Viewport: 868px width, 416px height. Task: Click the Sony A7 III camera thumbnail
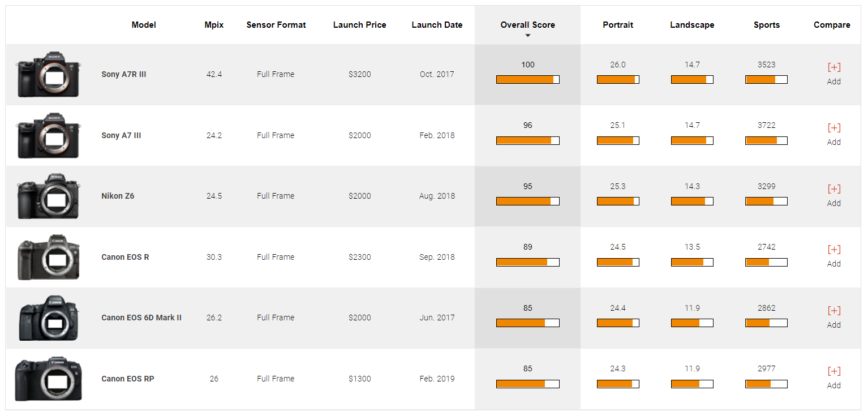(48, 136)
